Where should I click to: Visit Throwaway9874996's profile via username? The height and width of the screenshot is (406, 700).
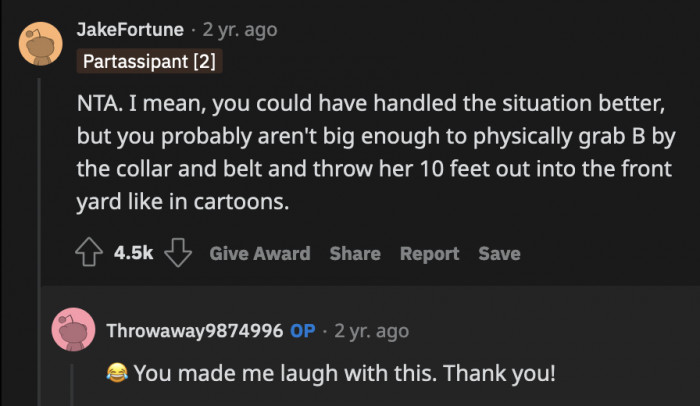pos(194,330)
